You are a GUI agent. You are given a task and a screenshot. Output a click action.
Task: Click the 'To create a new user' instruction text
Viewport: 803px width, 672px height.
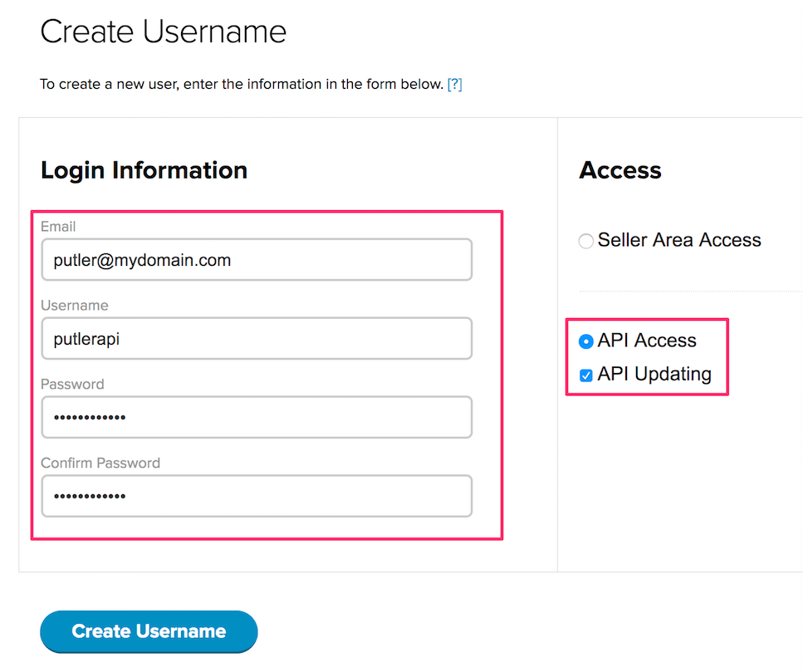click(241, 85)
